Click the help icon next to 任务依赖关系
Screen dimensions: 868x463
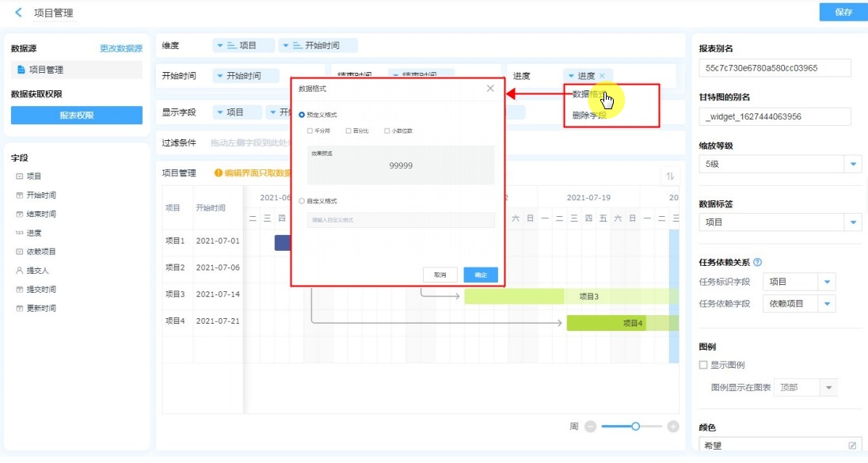(x=758, y=263)
